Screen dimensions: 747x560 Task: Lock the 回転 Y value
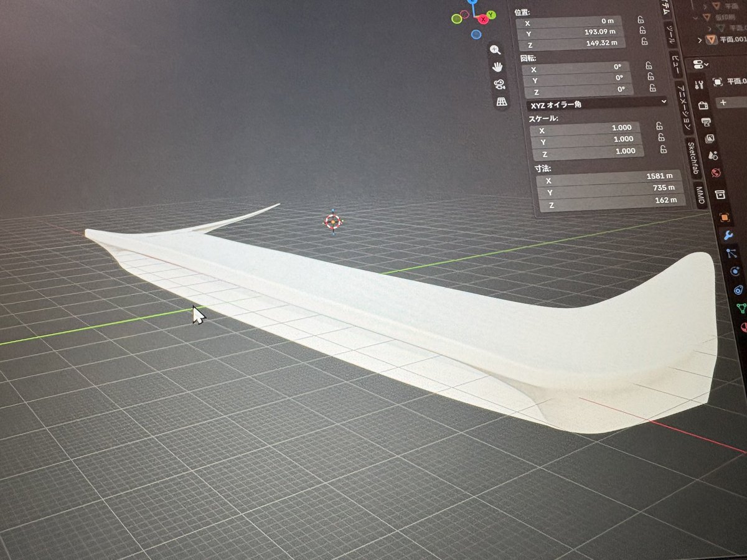point(651,76)
